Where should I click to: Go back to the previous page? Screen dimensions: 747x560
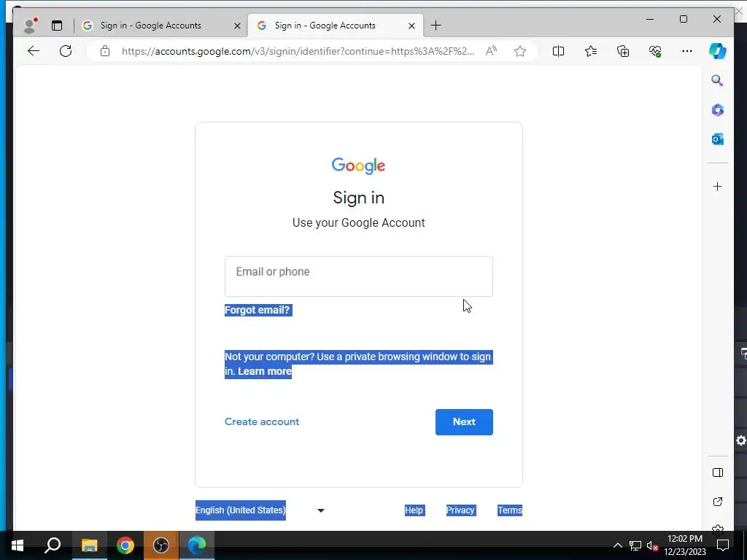pyautogui.click(x=34, y=51)
